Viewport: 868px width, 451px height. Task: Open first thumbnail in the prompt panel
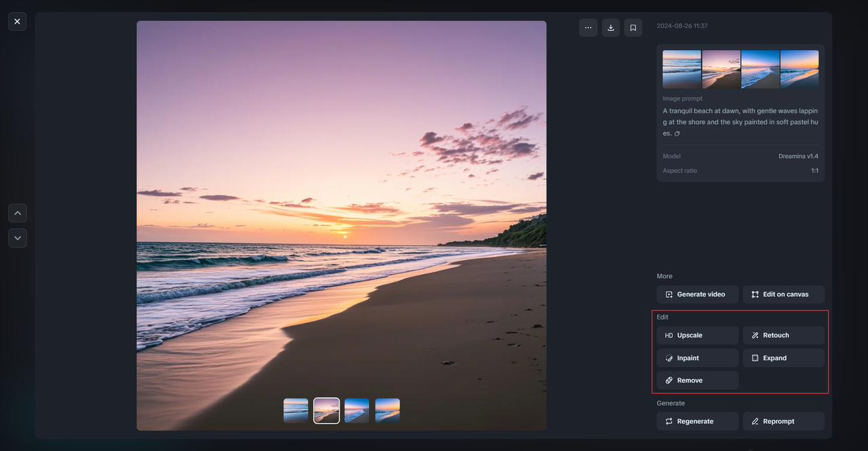click(682, 69)
